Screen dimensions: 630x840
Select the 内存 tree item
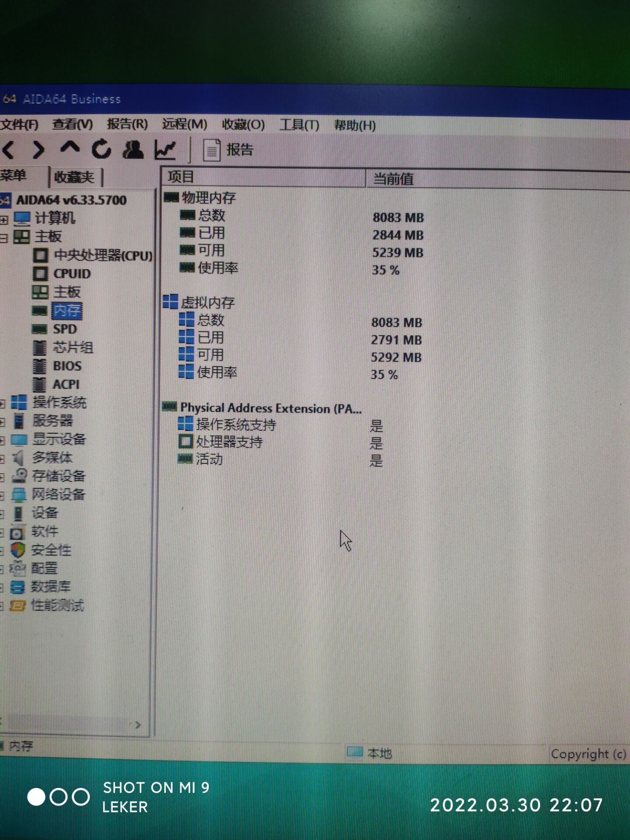66,311
